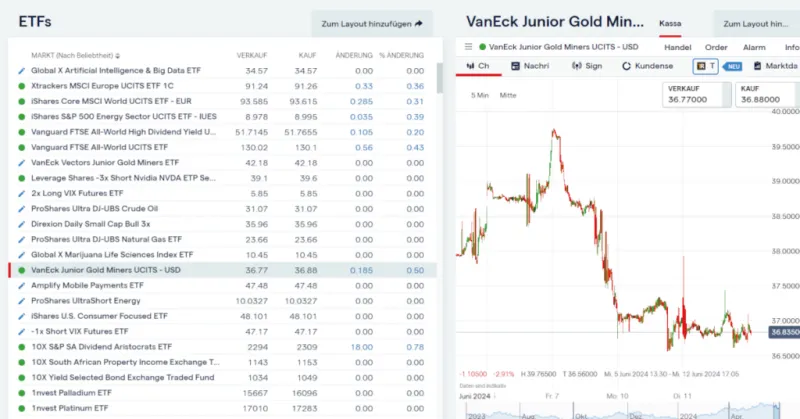This screenshot has width=800, height=419.
Task: Click Zum Layout hinzufügen in ETFs panel
Action: tap(372, 23)
